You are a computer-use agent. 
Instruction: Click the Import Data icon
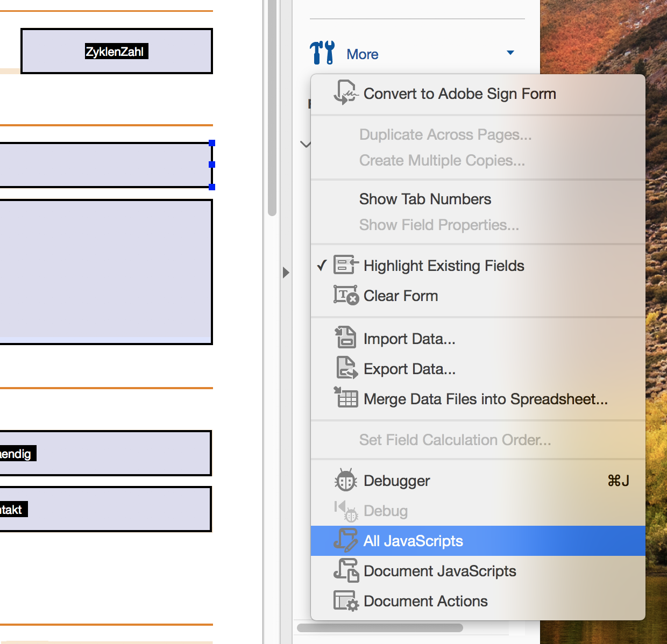pos(346,338)
